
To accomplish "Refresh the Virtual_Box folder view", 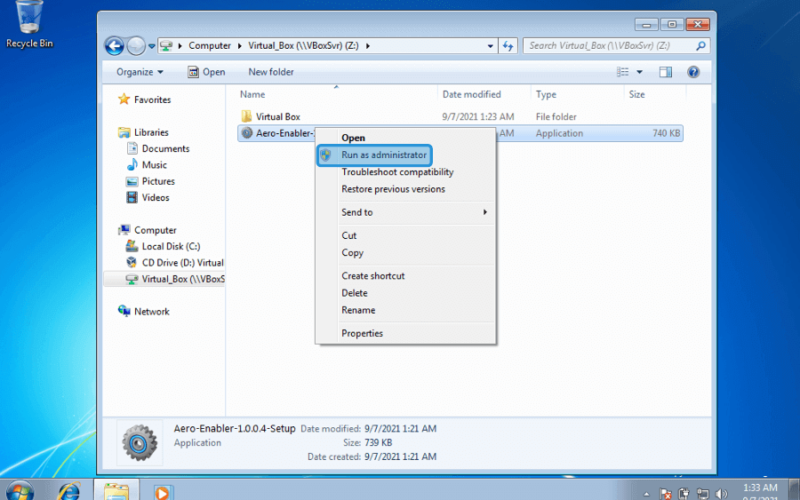I will tap(508, 46).
